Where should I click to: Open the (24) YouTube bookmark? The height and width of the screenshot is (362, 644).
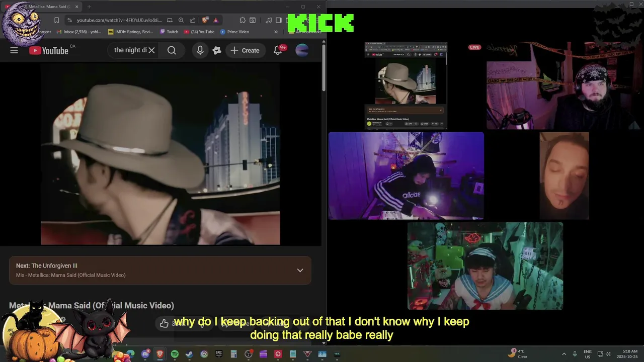pyautogui.click(x=199, y=32)
